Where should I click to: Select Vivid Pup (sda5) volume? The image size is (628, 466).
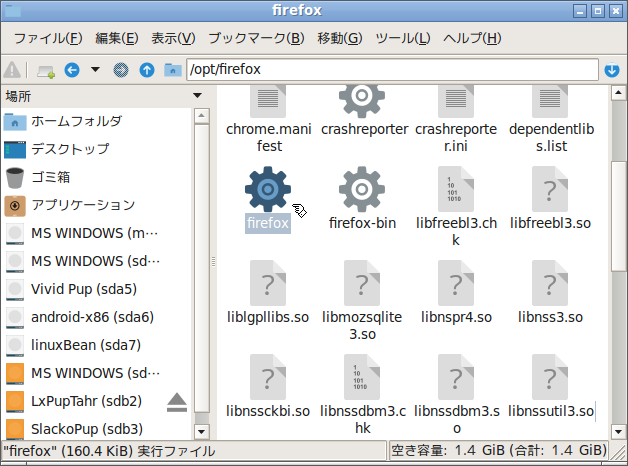pos(97,289)
